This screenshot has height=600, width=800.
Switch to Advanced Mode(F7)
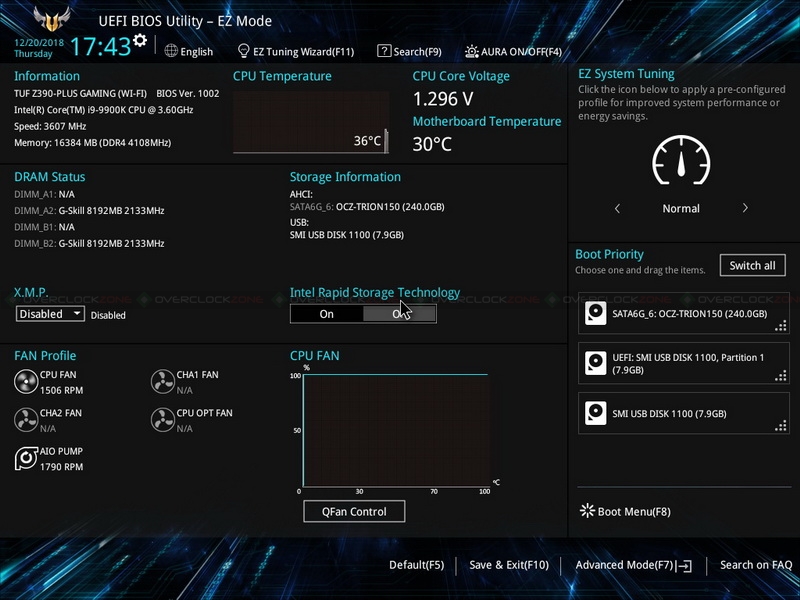click(x=634, y=565)
